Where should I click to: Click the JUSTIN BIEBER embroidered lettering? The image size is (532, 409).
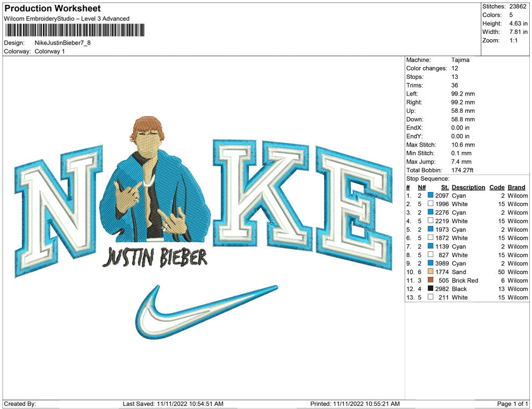(155, 257)
